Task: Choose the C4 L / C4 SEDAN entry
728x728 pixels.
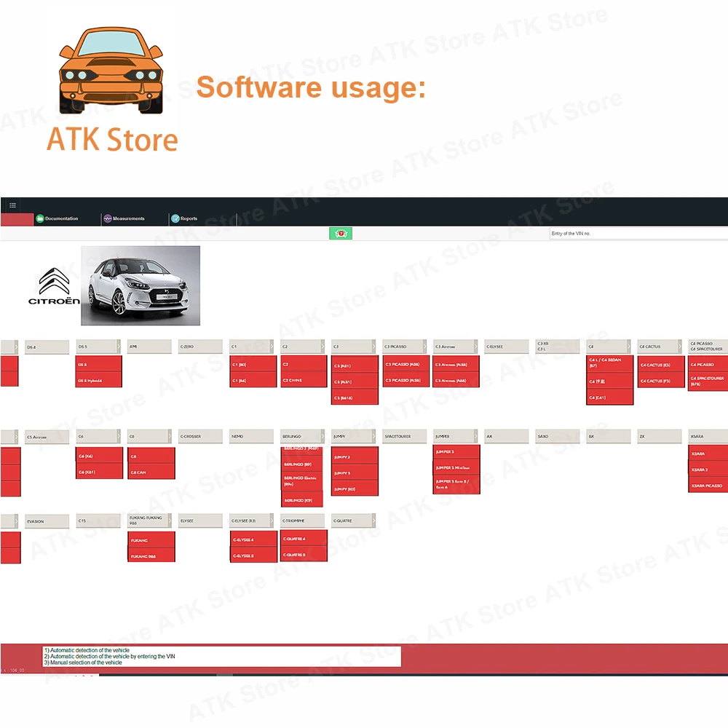Action: point(609,363)
